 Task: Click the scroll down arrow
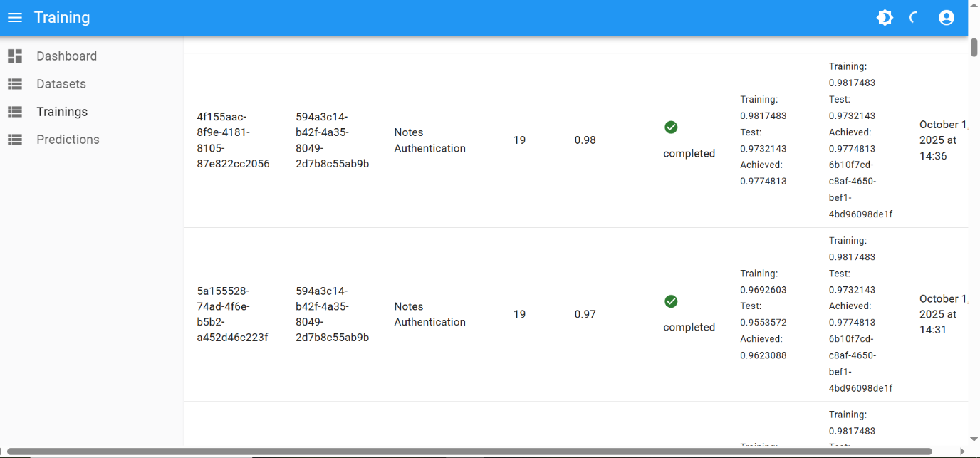click(974, 439)
